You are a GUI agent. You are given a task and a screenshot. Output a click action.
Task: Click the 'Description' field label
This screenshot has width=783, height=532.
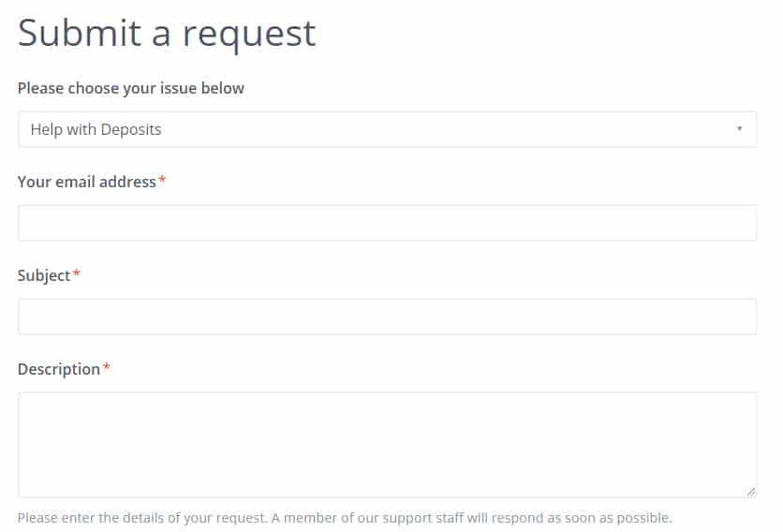tap(58, 369)
